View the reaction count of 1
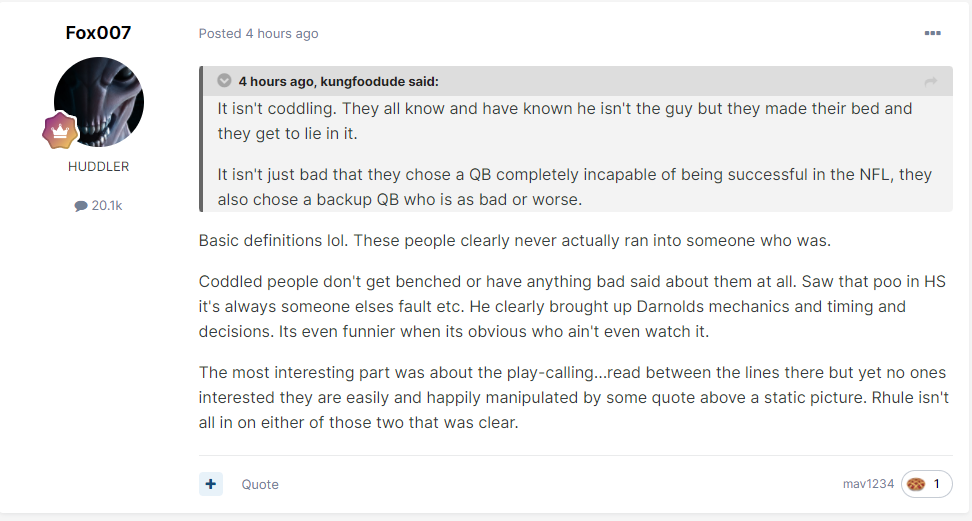972x521 pixels. tap(936, 484)
